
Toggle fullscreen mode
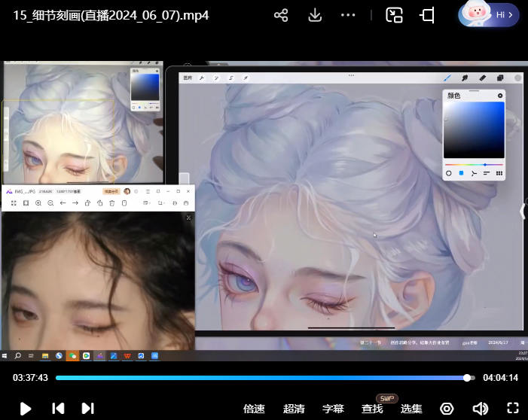pos(513,408)
